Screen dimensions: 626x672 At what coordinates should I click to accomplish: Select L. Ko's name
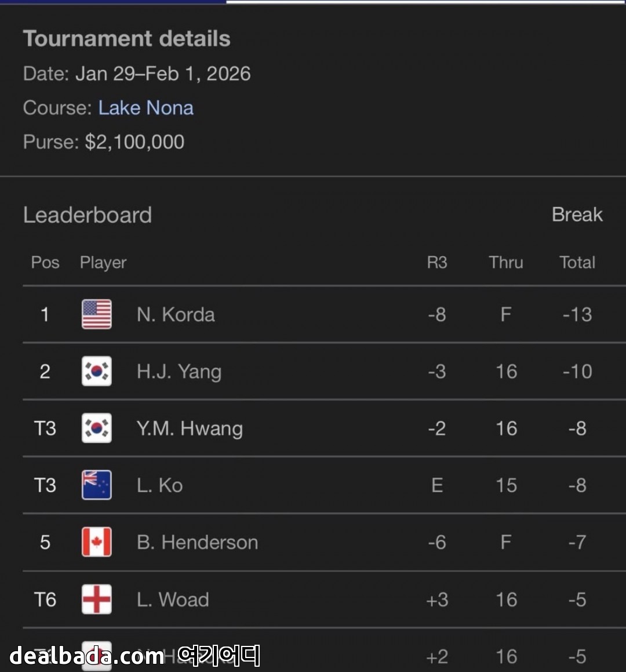pyautogui.click(x=159, y=485)
